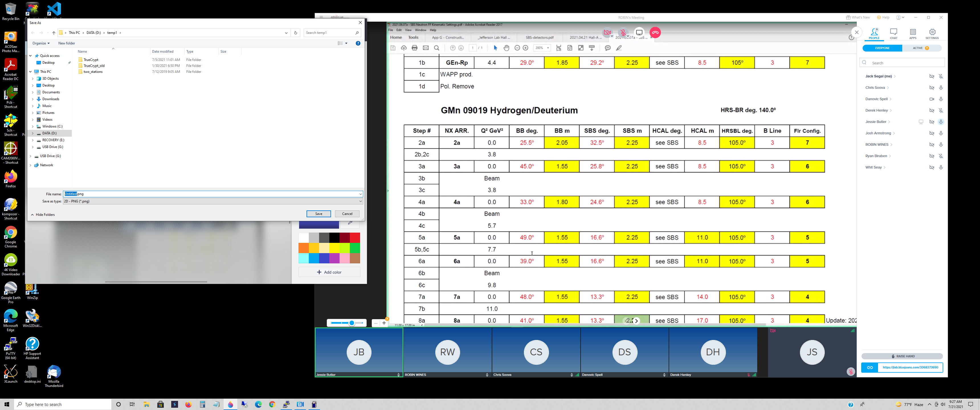Image resolution: width=980 pixels, height=410 pixels.
Task: Select the red color swatch
Action: point(355,238)
